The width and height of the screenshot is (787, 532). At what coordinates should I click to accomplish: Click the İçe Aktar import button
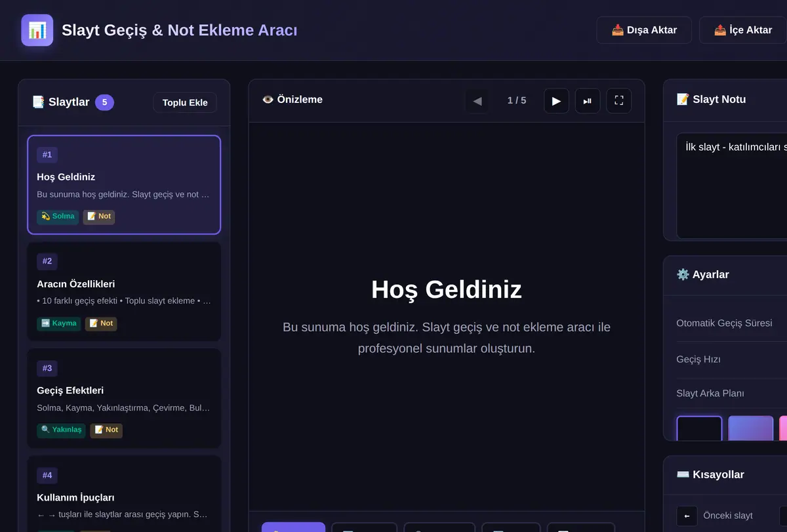point(743,30)
